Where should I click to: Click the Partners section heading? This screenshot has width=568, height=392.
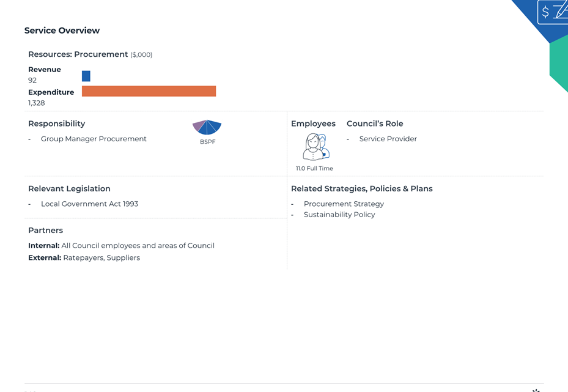[x=46, y=231]
